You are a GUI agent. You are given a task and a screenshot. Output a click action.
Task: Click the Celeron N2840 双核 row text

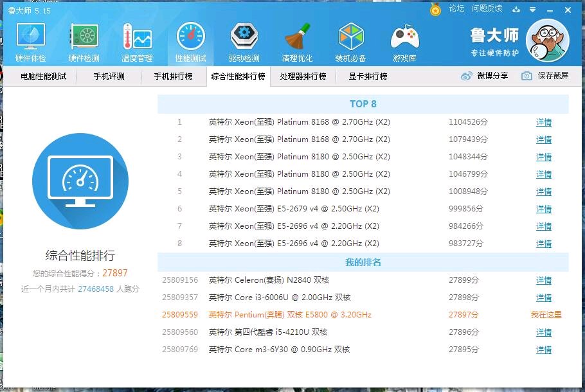coord(269,280)
